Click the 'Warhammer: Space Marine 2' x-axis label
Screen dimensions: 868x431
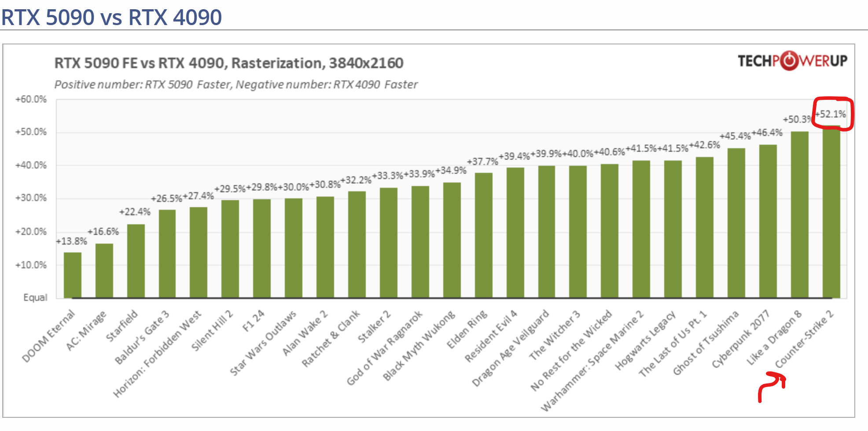(x=592, y=361)
